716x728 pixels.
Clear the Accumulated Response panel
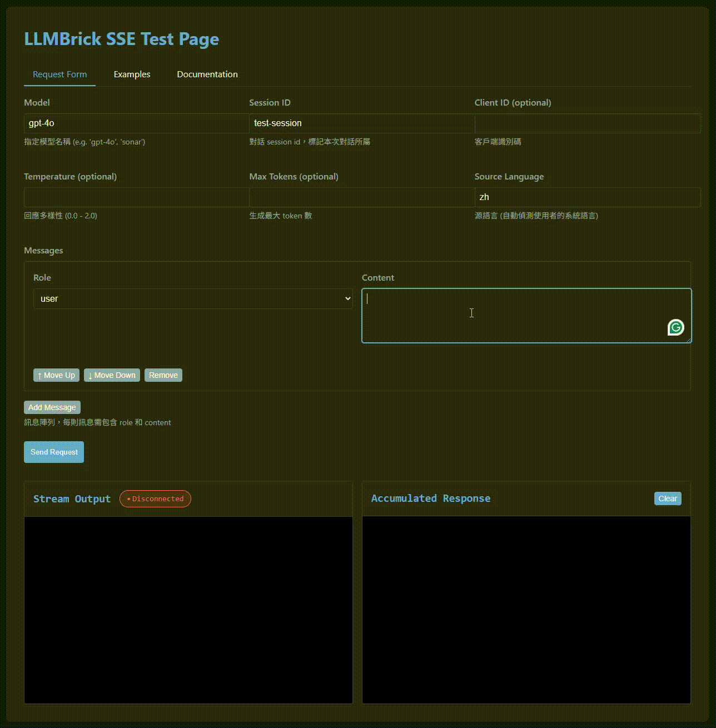pos(668,498)
